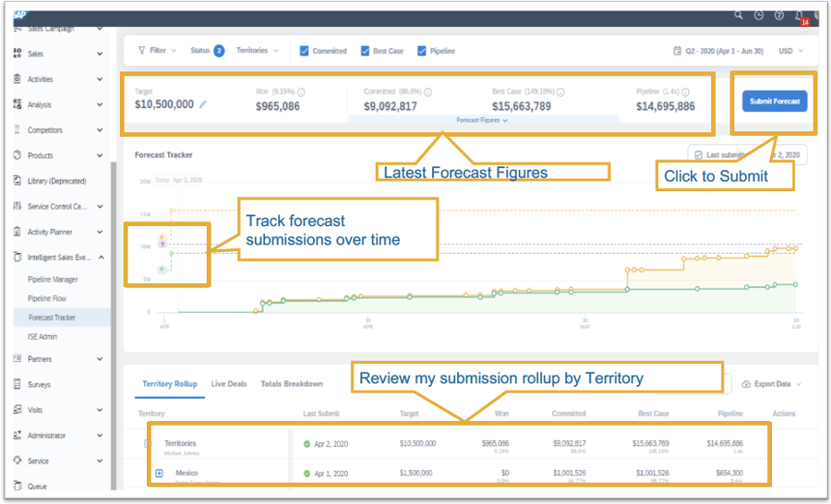Uncheck the Pipeline checkbox

[x=422, y=51]
